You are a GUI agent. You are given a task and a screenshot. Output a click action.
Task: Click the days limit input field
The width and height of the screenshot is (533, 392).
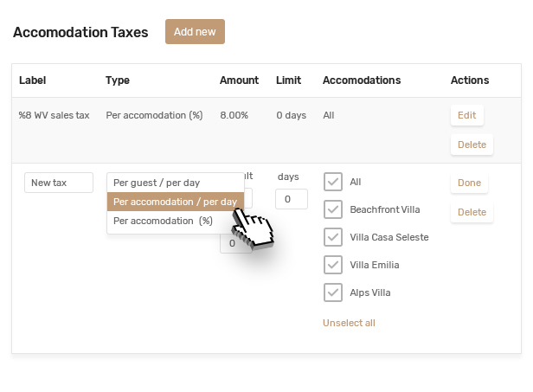point(291,200)
